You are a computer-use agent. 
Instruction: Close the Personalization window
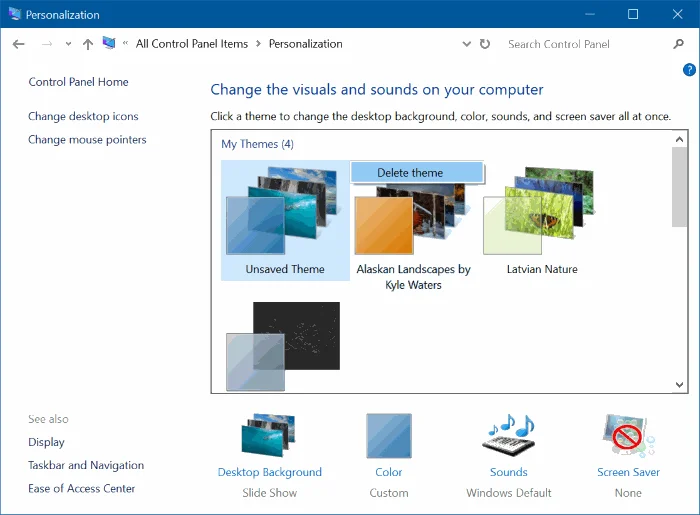point(677,14)
